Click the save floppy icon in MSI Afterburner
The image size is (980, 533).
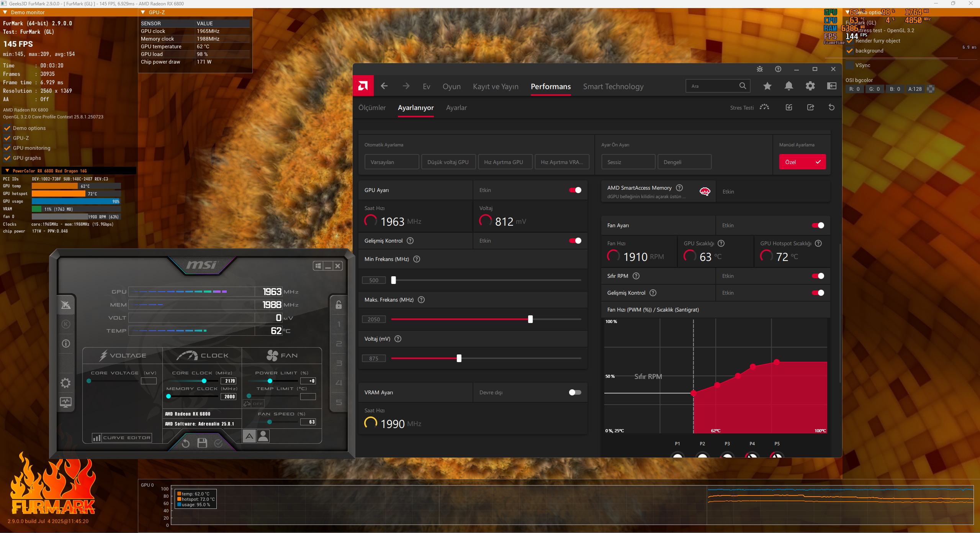click(x=202, y=443)
